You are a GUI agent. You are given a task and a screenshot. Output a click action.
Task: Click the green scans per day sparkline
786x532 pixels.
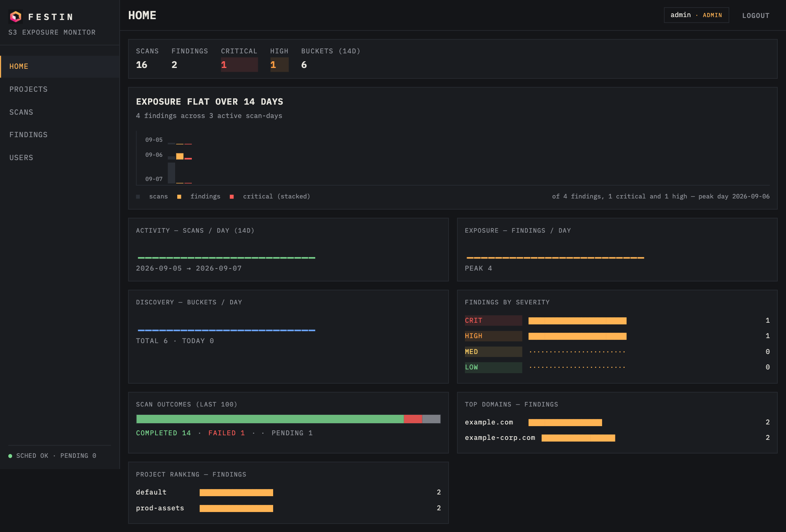[226, 258]
